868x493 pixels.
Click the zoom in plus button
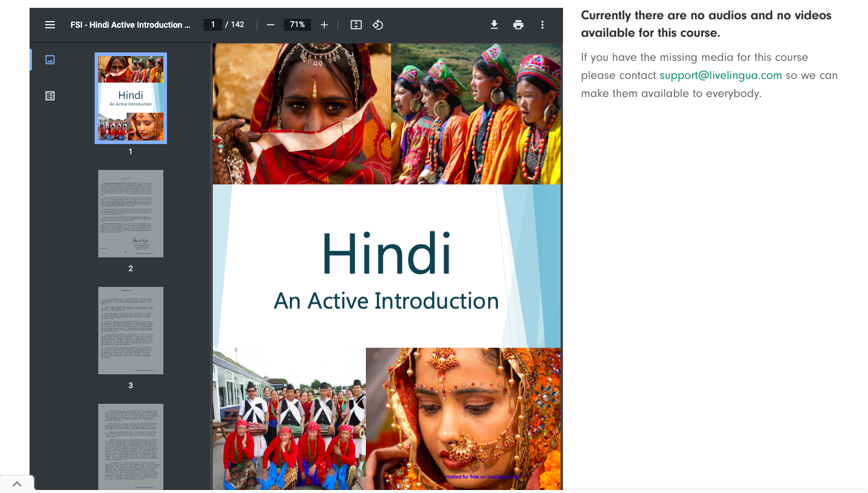click(324, 25)
